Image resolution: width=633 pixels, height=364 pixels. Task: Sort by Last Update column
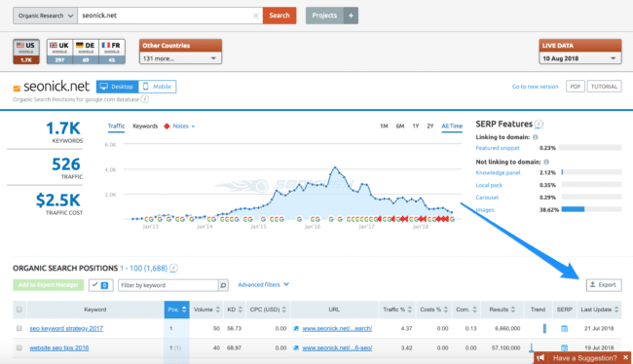(599, 309)
